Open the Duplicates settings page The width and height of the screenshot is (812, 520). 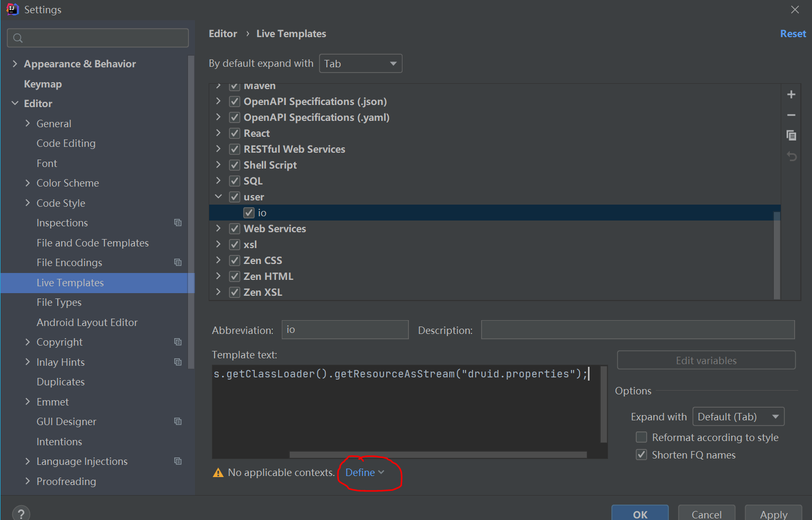tap(60, 382)
